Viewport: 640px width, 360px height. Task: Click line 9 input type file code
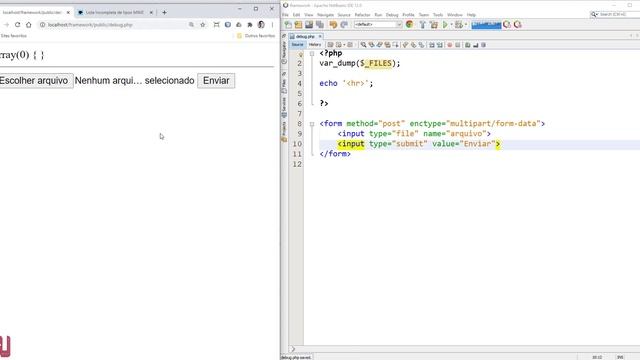414,133
